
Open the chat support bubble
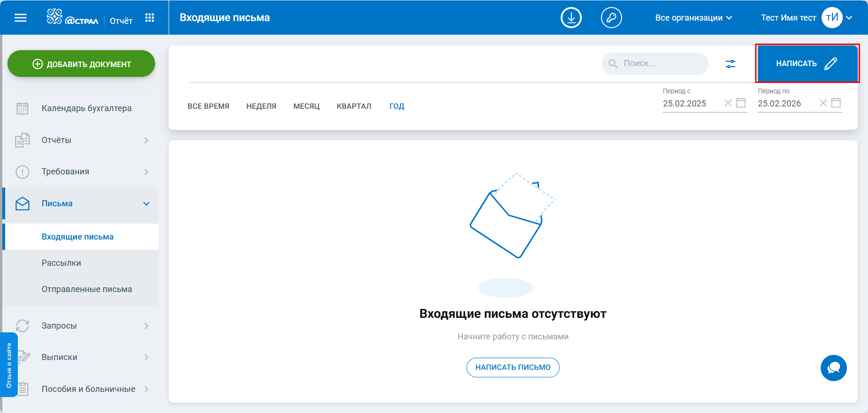(833, 368)
